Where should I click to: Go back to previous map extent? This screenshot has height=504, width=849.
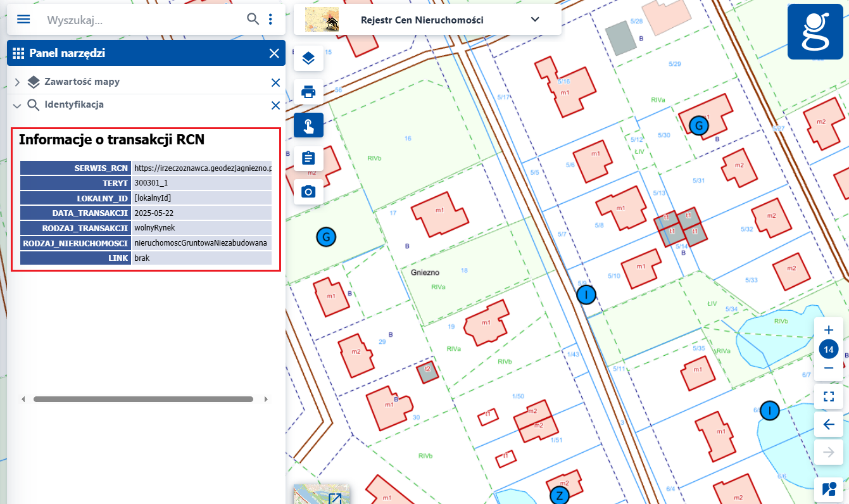point(829,424)
